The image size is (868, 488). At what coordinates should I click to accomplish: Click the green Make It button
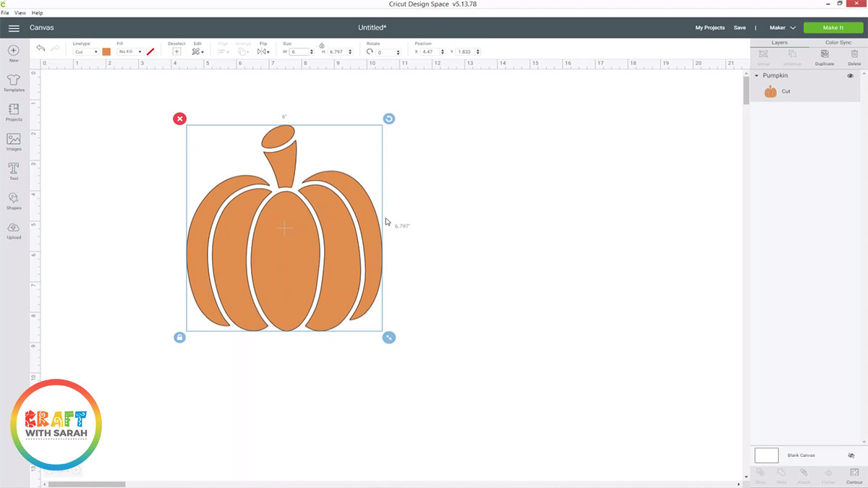click(833, 27)
